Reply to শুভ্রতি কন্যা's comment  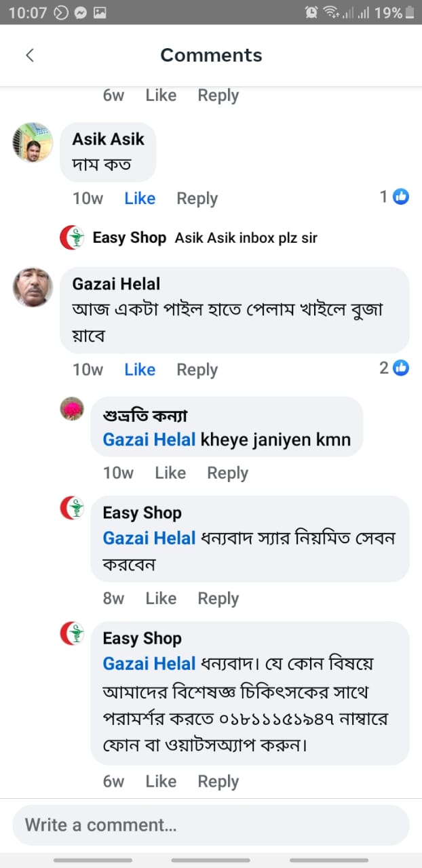click(x=227, y=473)
